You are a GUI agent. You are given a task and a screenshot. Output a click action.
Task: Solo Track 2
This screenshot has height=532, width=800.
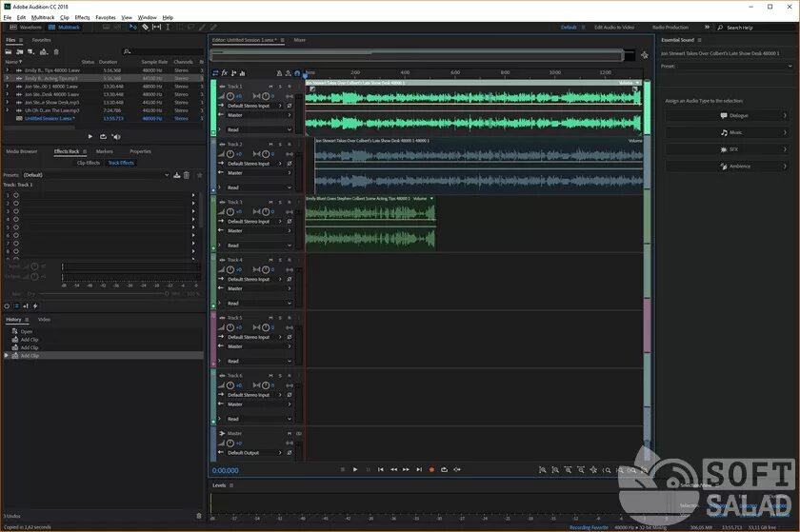[x=280, y=145]
